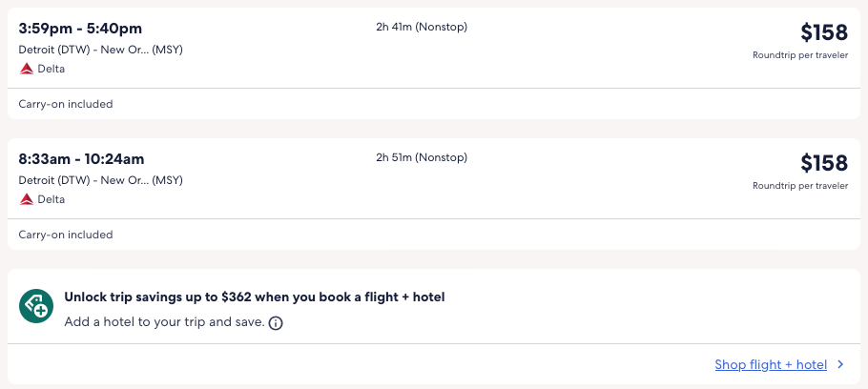Click the Delta logo on the 3:59pm flight
This screenshot has width=868, height=389.
[x=27, y=69]
